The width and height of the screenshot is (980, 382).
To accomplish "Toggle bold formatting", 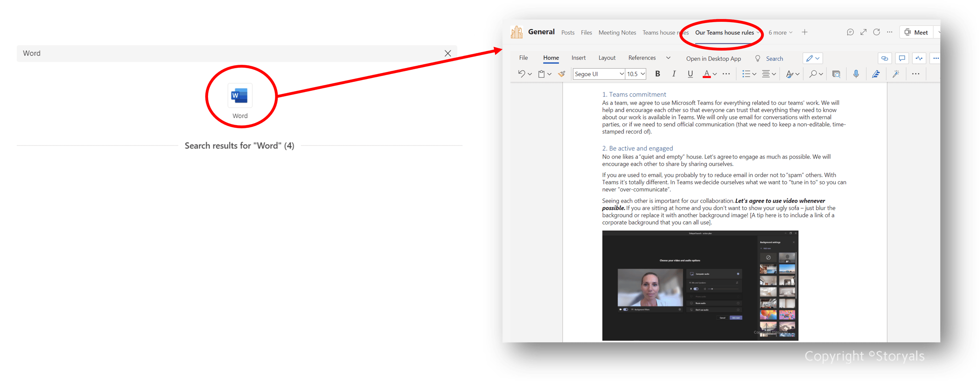I will point(658,74).
